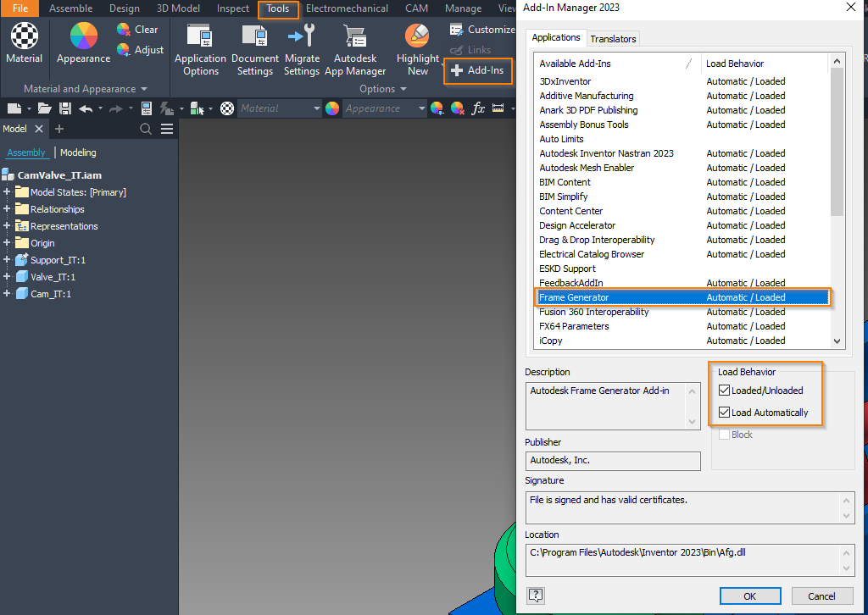This screenshot has width=868, height=615.
Task: Expand the Cam_IT:1 component
Action: [7, 294]
